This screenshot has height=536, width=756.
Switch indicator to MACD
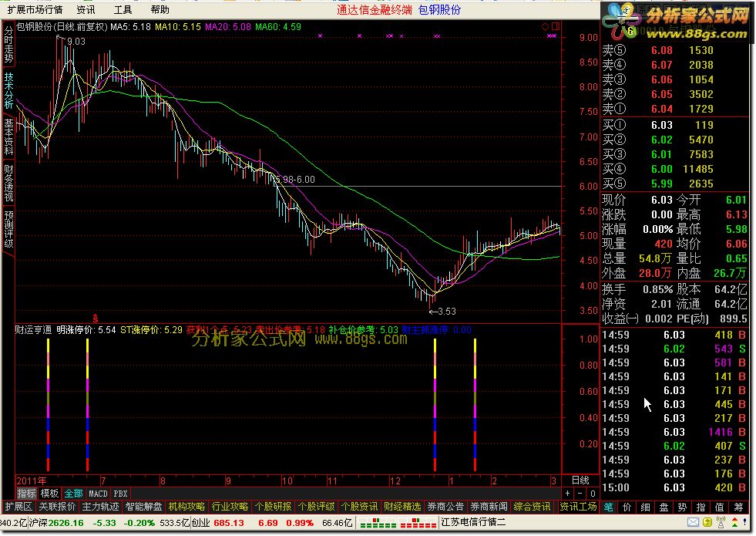pos(98,494)
